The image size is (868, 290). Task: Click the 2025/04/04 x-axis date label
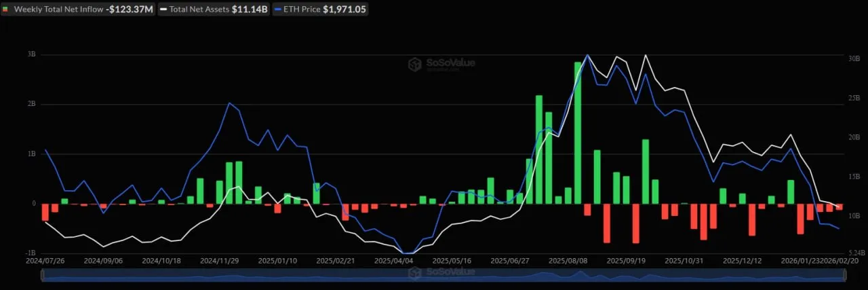point(393,261)
